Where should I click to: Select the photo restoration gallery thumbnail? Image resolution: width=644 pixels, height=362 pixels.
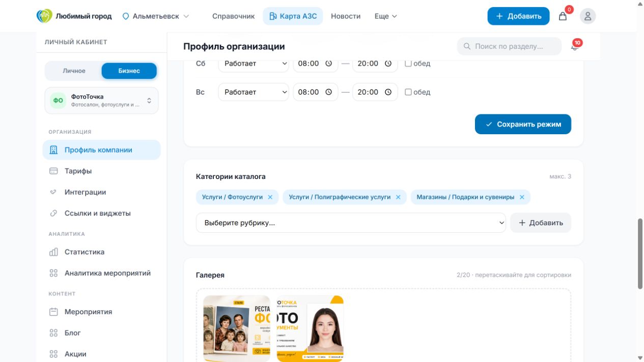237,328
